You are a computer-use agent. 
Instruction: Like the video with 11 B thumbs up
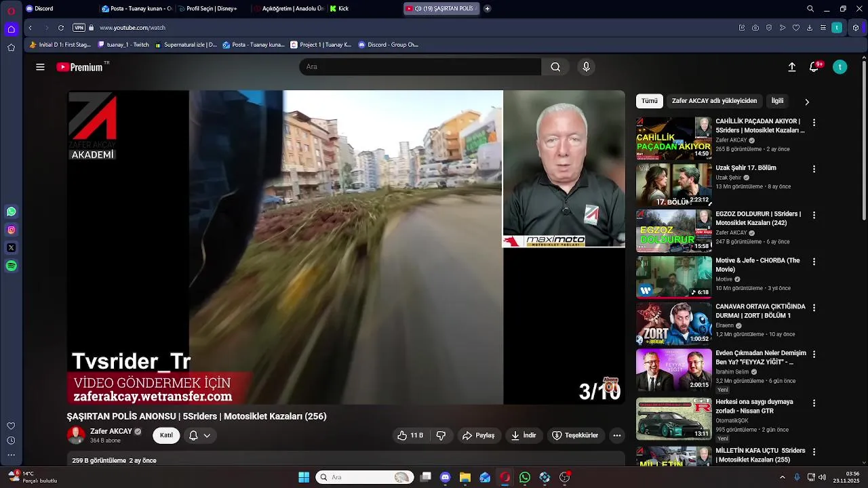click(x=410, y=435)
